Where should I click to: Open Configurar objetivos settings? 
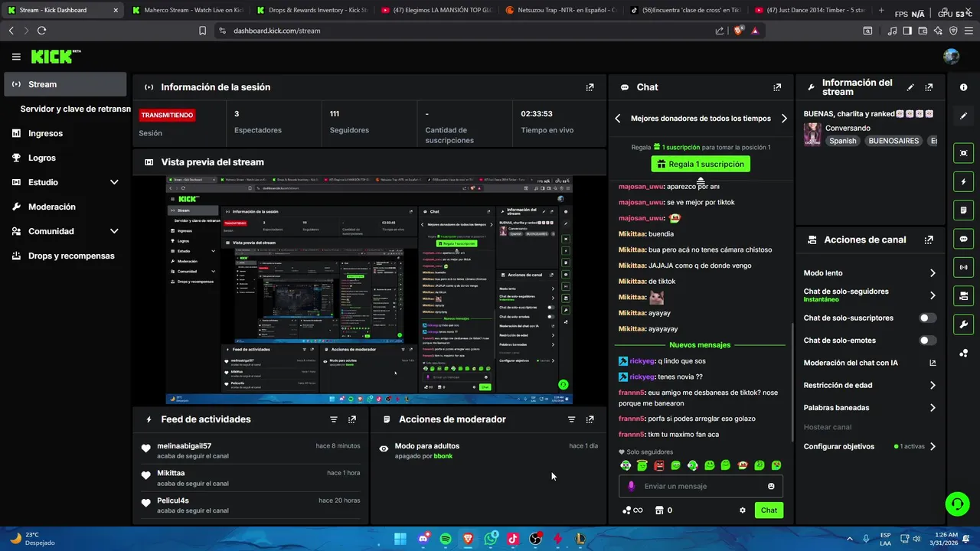[x=870, y=446]
